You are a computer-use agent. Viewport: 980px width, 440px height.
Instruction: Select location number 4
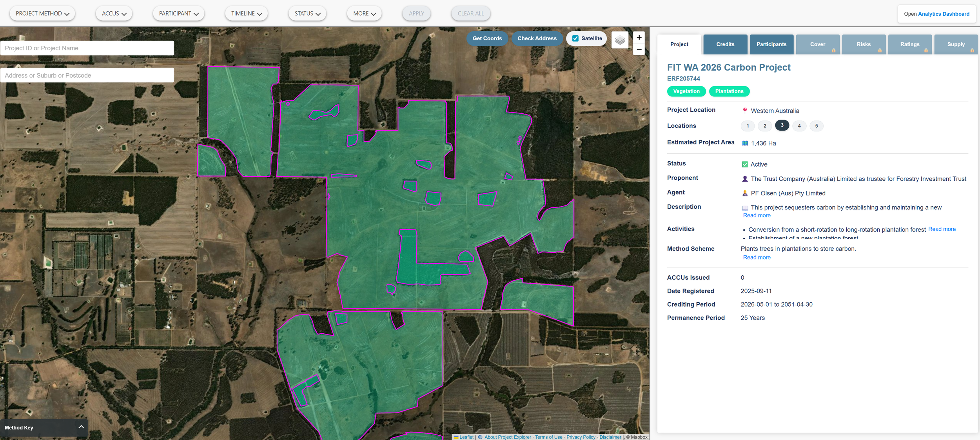click(x=799, y=126)
